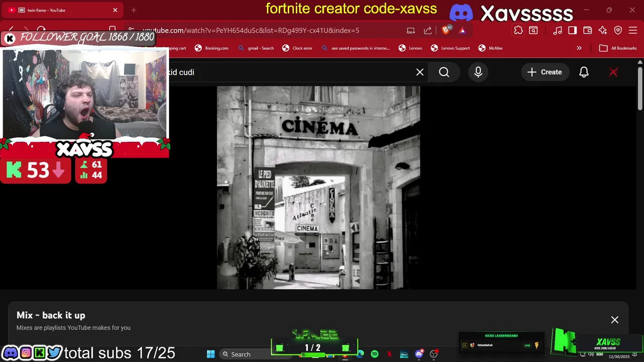
Task: Open Microsoft Edge from the taskbar
Action: click(x=360, y=354)
